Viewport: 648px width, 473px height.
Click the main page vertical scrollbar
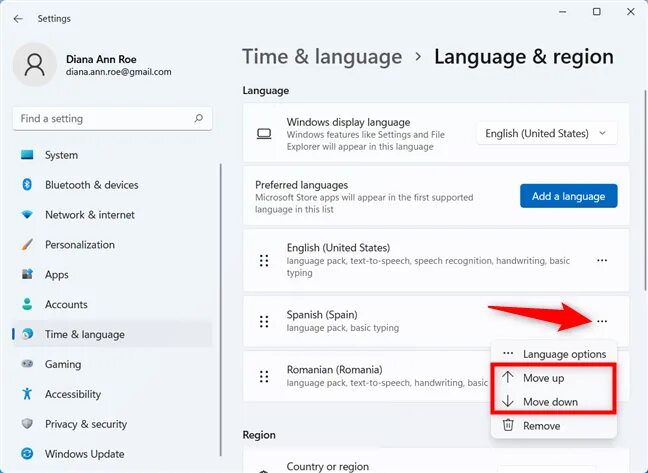(x=644, y=190)
